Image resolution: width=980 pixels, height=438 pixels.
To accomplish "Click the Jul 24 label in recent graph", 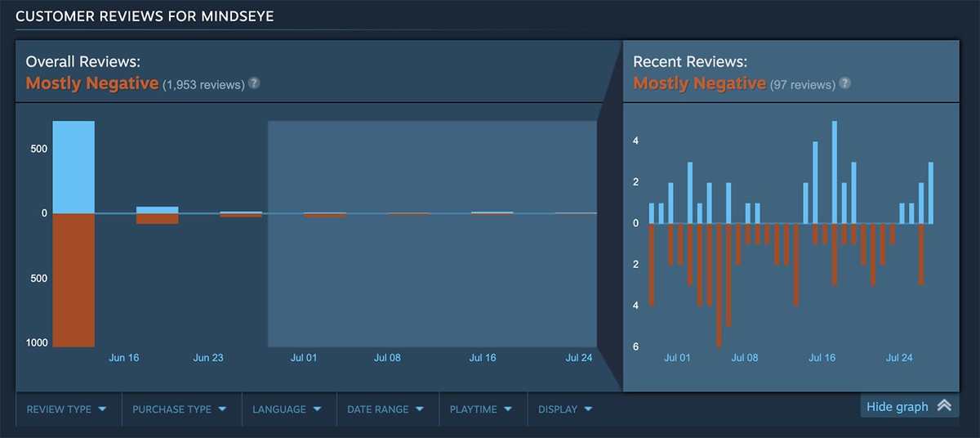I will (899, 358).
